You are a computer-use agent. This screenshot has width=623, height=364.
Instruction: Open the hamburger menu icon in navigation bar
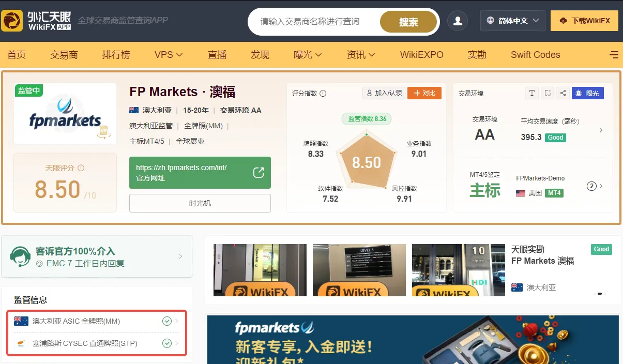(x=614, y=55)
